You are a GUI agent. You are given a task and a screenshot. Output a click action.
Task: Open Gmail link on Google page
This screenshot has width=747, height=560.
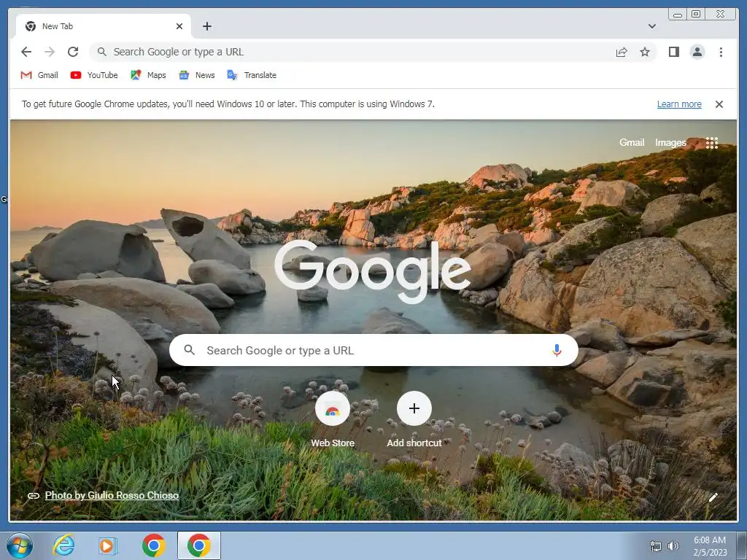(x=632, y=142)
